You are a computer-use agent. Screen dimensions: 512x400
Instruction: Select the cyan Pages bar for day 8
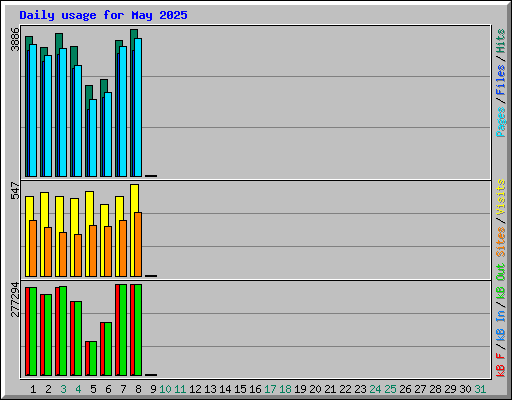coord(138,107)
